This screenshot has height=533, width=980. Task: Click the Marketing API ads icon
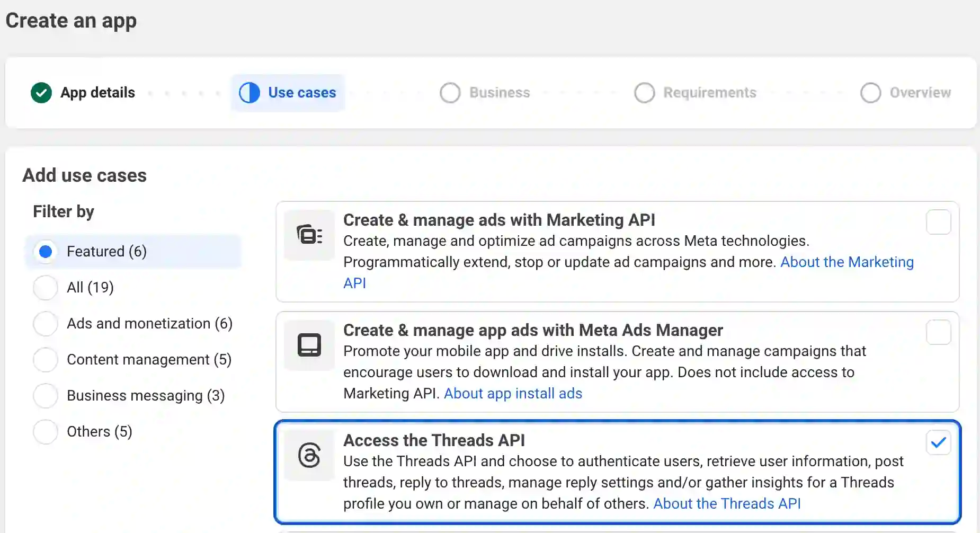coord(309,235)
